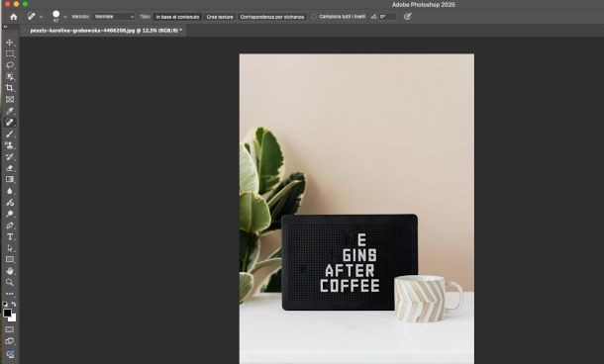The height and width of the screenshot is (364, 604).
Task: Select the Zoom tool in toolbar
Action: coord(10,283)
